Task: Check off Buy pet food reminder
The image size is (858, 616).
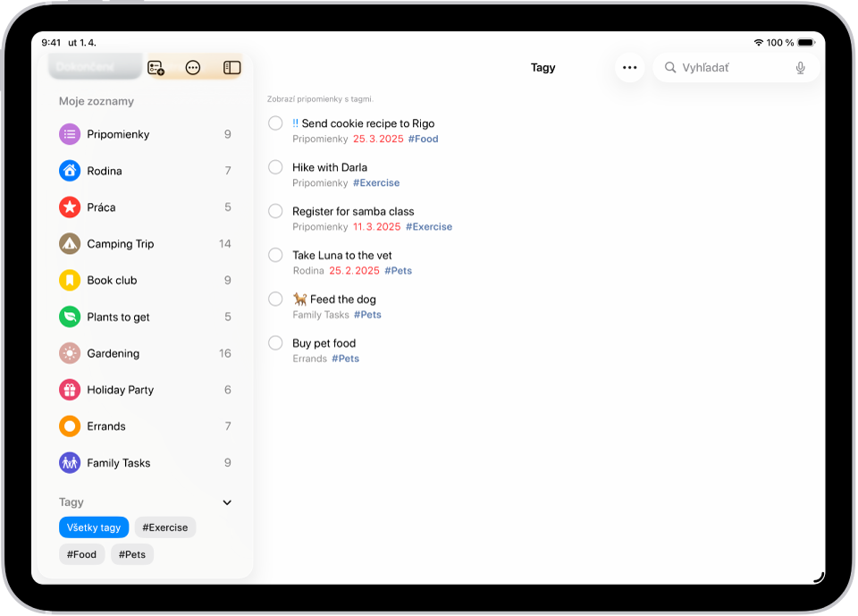Action: click(x=275, y=342)
